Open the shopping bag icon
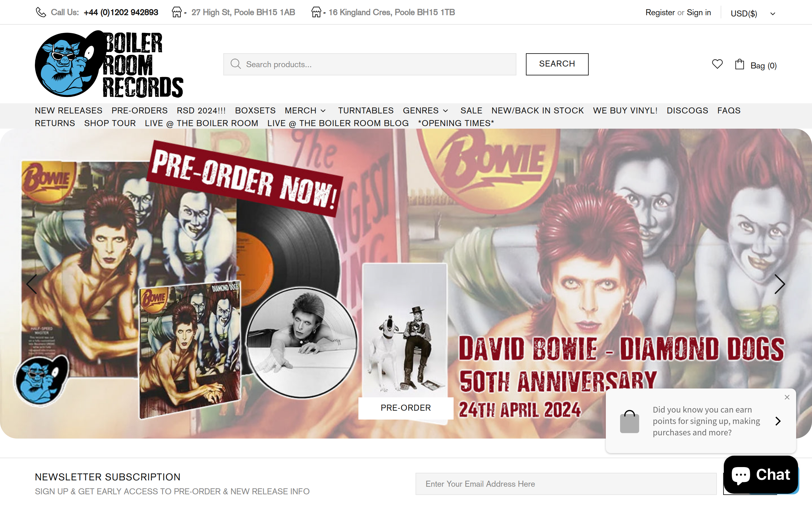Viewport: 812px width, 507px height. click(739, 64)
